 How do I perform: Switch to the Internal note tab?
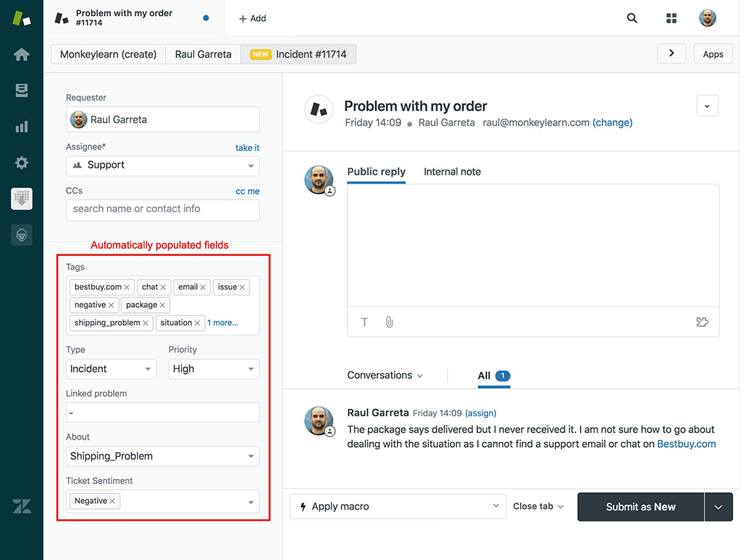coord(452,171)
